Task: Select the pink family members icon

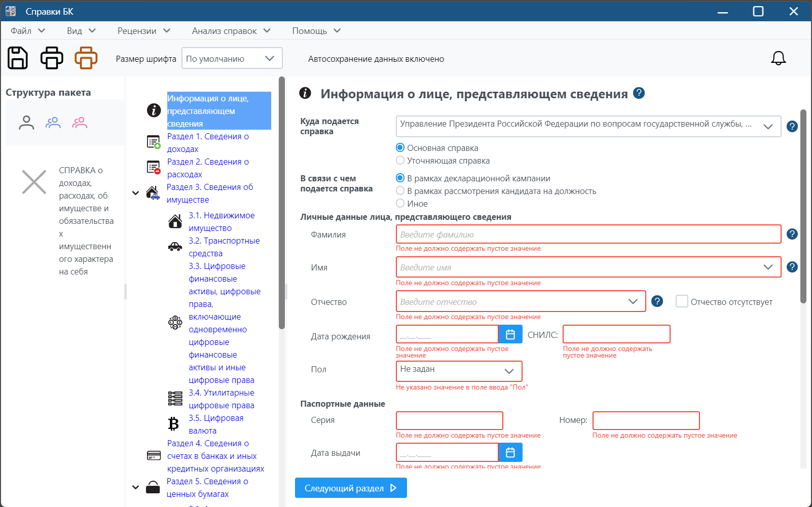Action: (80, 123)
